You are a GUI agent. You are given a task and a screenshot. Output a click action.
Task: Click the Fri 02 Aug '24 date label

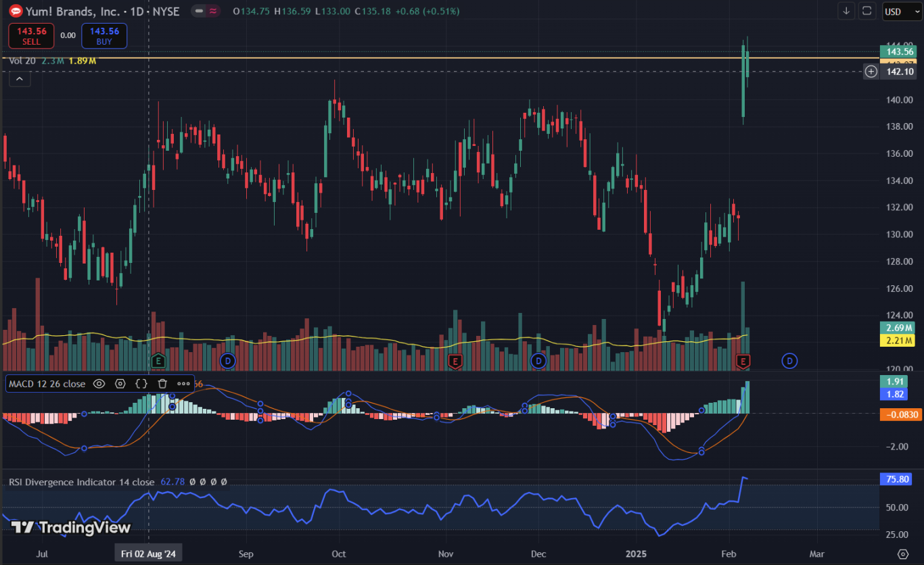click(x=149, y=554)
